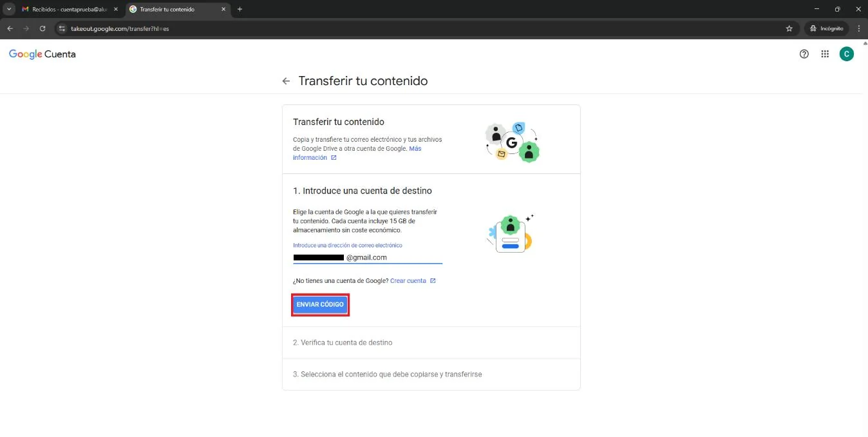Click the label Introduce una dirección de correo electrónico
This screenshot has height=437, width=868.
(348, 246)
